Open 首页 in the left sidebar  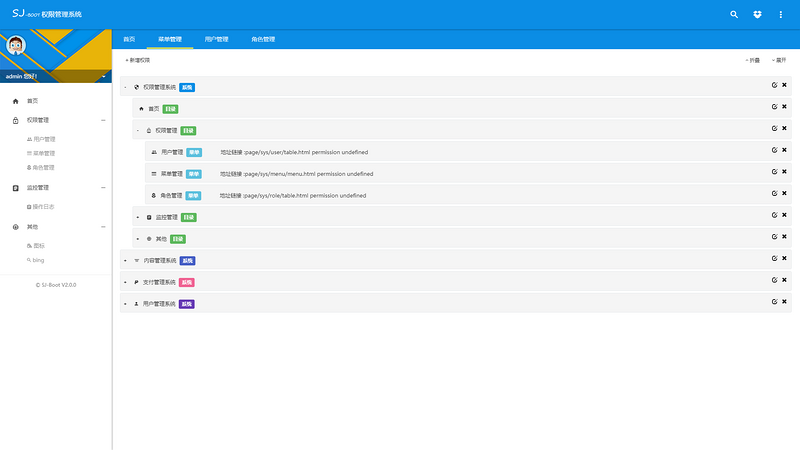click(33, 101)
